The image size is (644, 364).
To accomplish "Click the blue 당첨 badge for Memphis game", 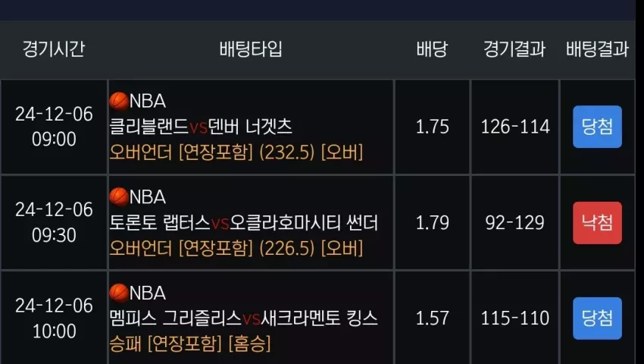I will point(597,318).
